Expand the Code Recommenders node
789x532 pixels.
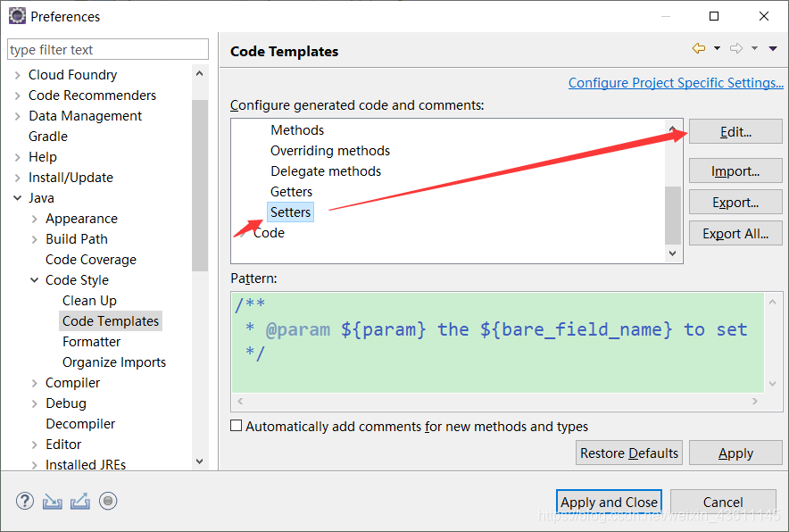[x=18, y=96]
